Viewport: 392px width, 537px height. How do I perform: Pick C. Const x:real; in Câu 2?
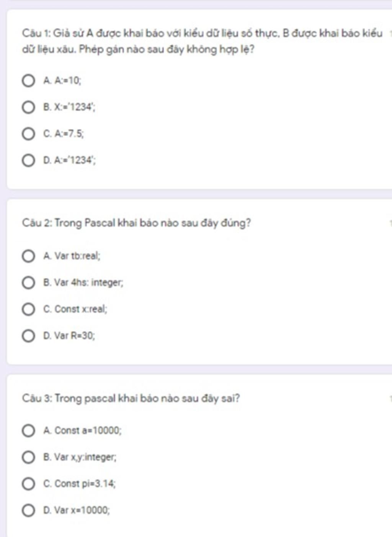pos(28,309)
